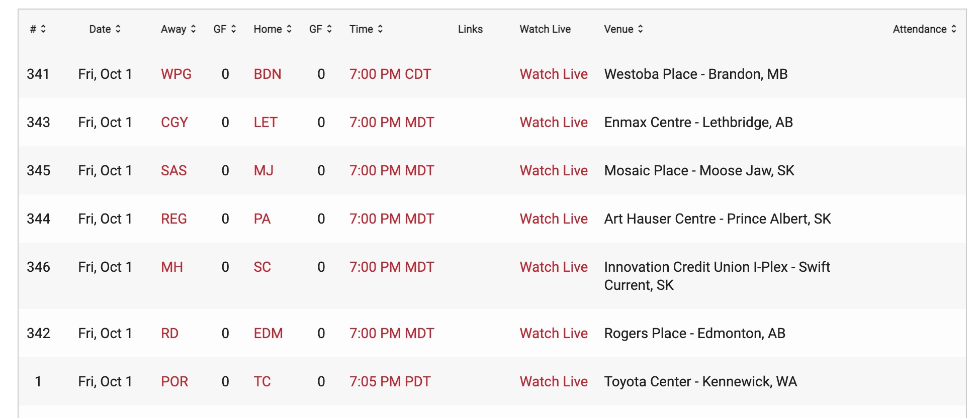This screenshot has height=418, width=980.
Task: Select the SAS away team link
Action: tap(173, 171)
